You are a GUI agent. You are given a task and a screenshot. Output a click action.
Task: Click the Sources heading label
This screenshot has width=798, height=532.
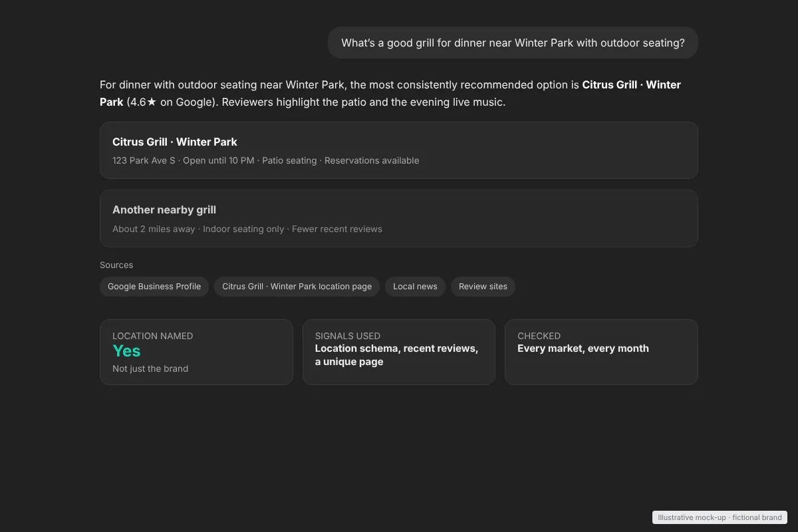point(116,265)
